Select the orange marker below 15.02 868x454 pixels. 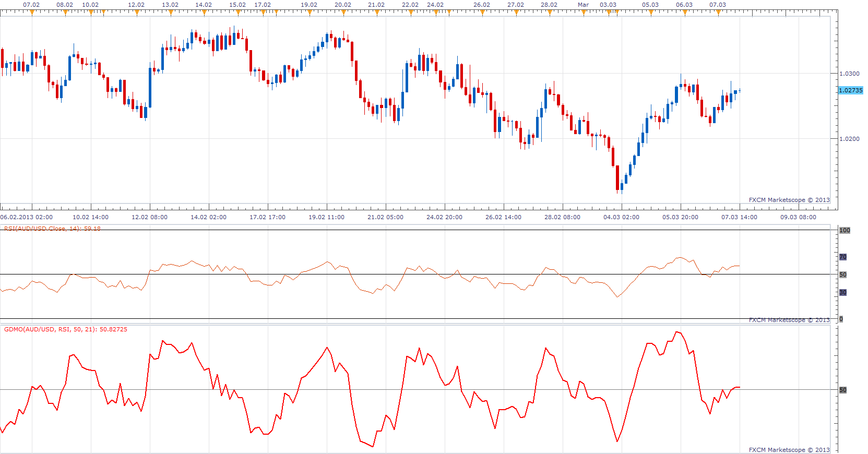238,13
